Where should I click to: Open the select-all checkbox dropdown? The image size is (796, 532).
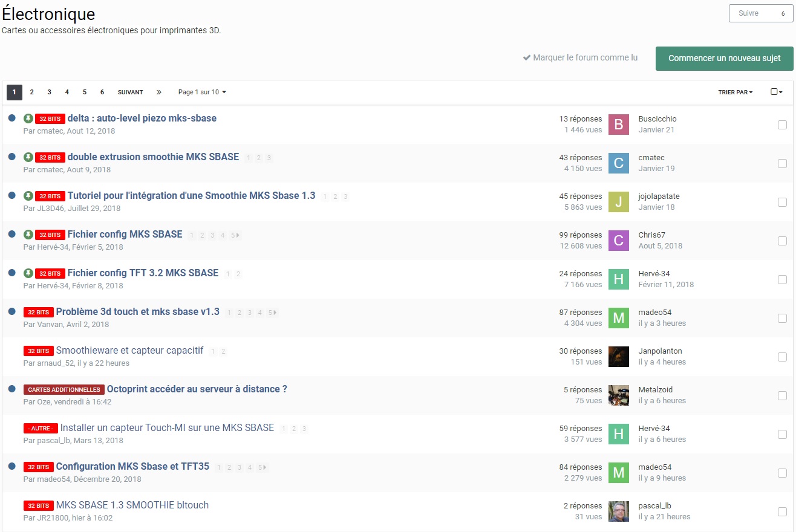[777, 92]
